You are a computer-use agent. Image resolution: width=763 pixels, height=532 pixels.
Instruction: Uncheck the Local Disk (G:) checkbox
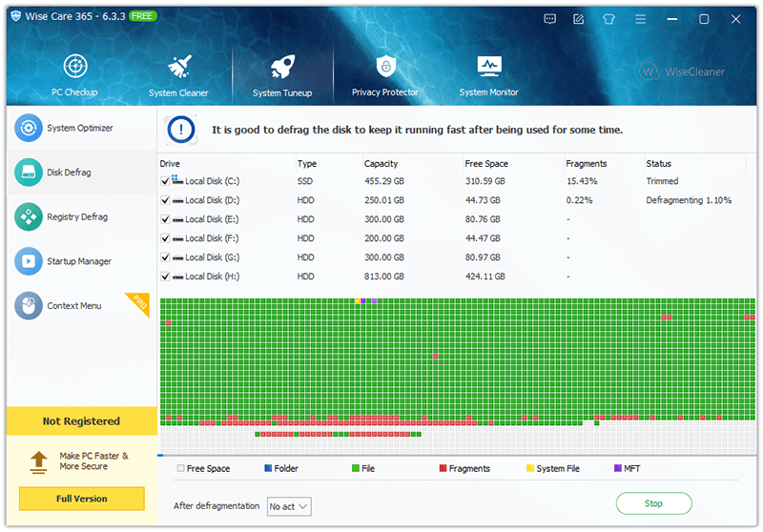pos(165,257)
